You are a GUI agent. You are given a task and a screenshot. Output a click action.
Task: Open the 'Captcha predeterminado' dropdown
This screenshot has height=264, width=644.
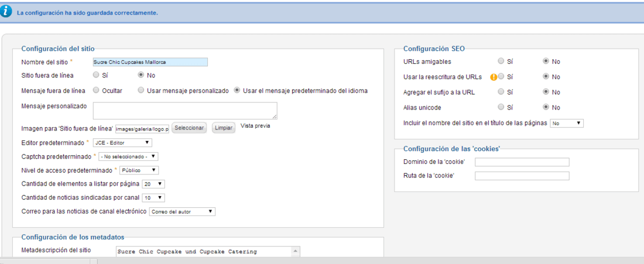pyautogui.click(x=128, y=156)
